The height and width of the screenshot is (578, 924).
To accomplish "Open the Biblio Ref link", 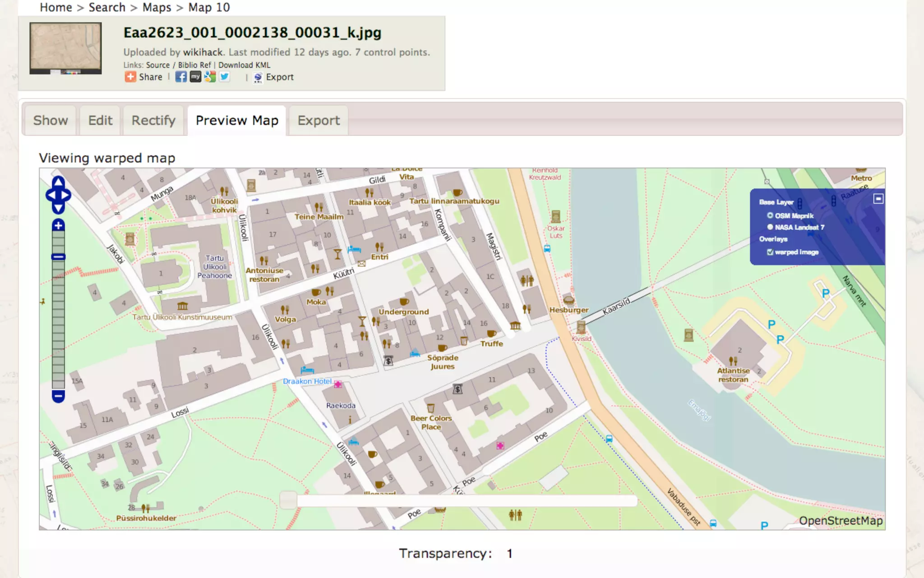I will click(194, 65).
